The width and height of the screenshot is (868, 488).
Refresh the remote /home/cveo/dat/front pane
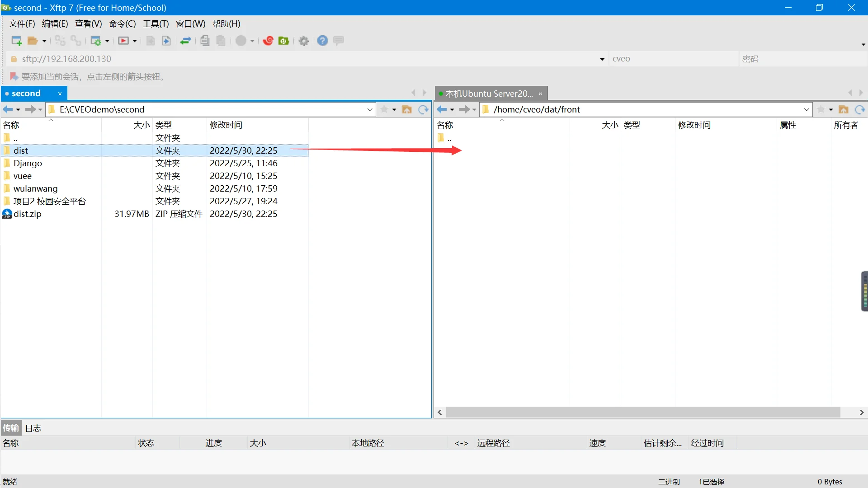[x=859, y=110]
